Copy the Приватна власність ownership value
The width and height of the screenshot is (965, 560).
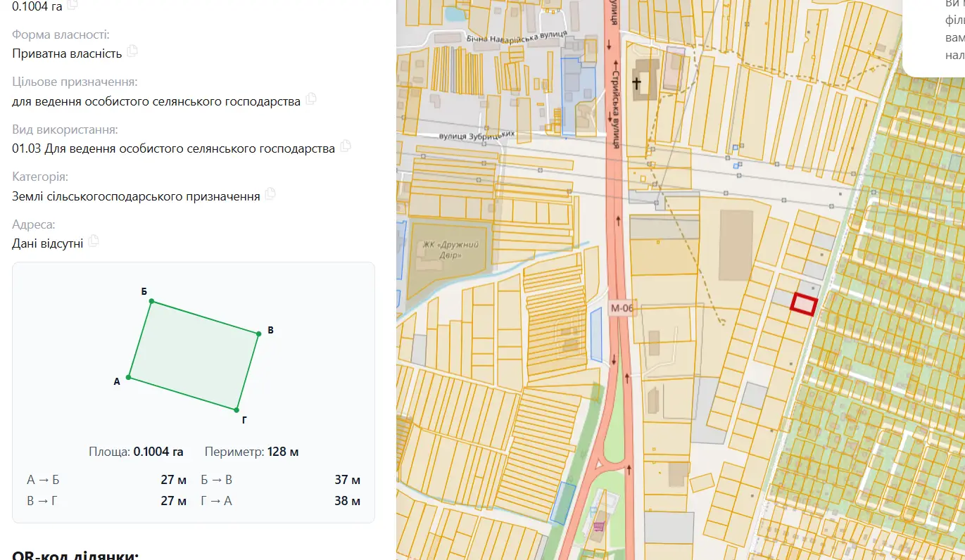click(x=132, y=51)
